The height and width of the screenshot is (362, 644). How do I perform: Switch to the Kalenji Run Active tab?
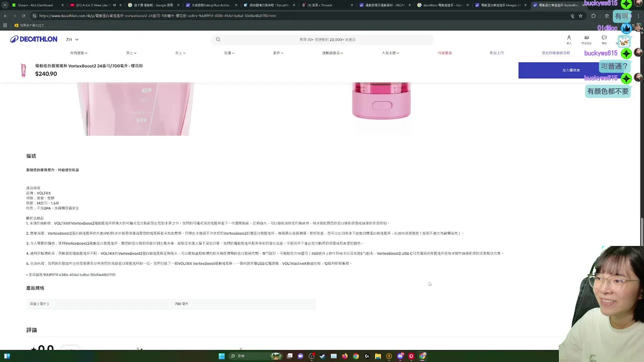[210, 5]
